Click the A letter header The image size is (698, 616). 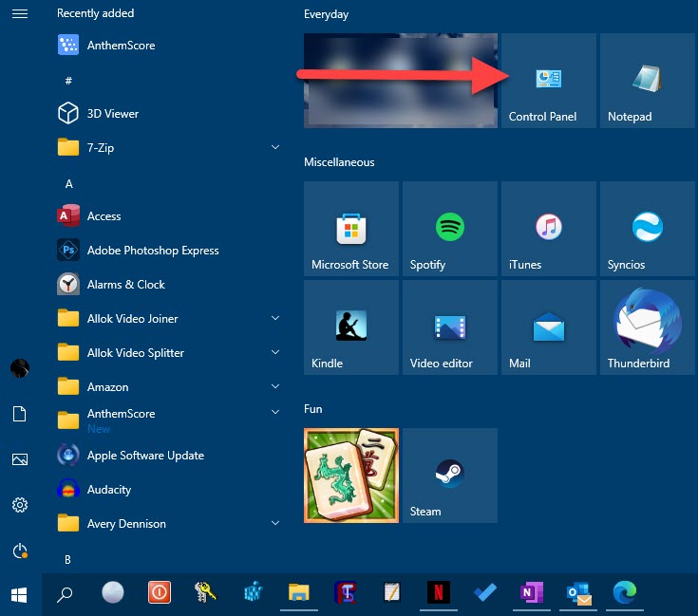tap(68, 184)
